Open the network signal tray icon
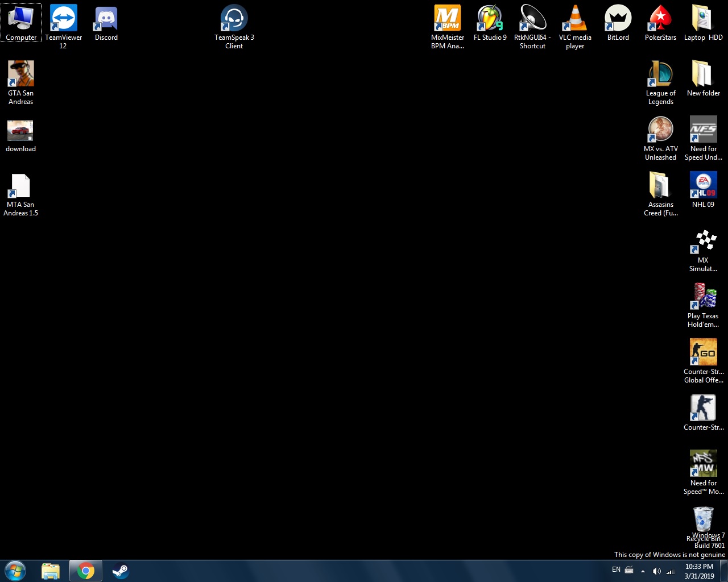Viewport: 728px width, 582px height. click(x=671, y=571)
